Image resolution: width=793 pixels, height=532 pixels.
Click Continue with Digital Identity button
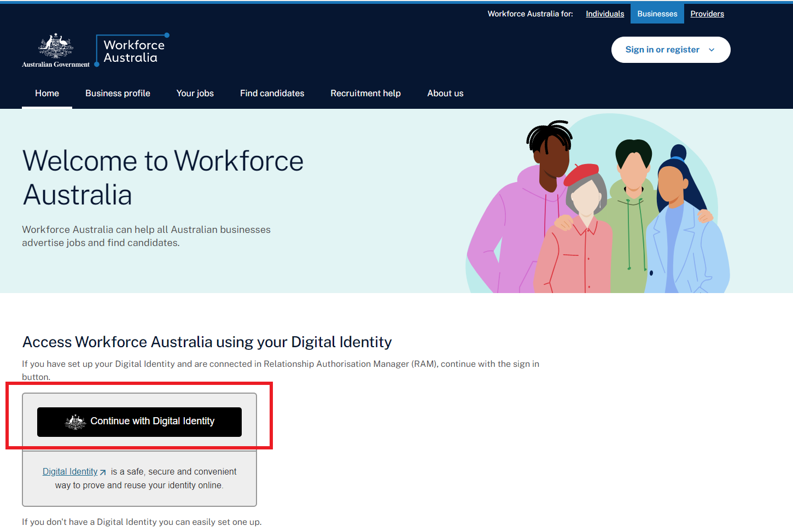tap(139, 422)
